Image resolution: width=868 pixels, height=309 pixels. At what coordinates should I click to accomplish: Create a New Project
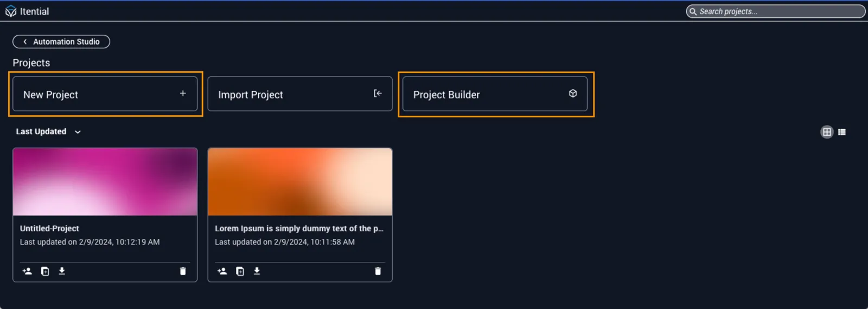click(x=105, y=94)
